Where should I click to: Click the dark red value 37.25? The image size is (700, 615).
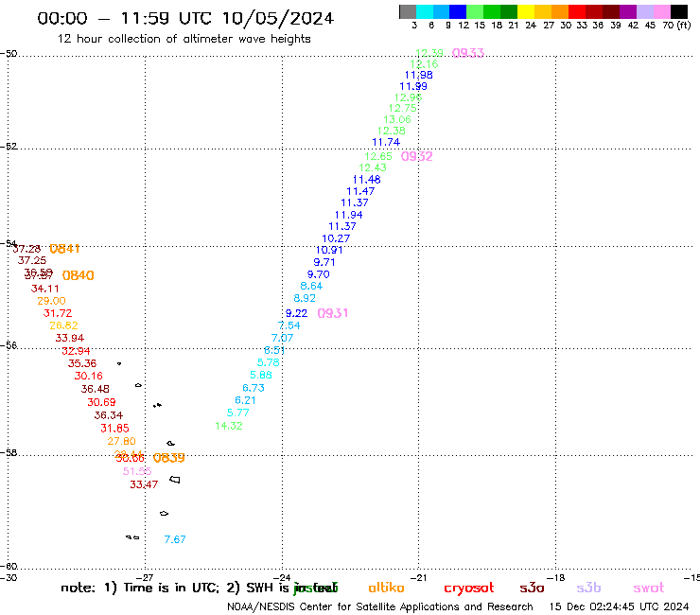pyautogui.click(x=32, y=260)
